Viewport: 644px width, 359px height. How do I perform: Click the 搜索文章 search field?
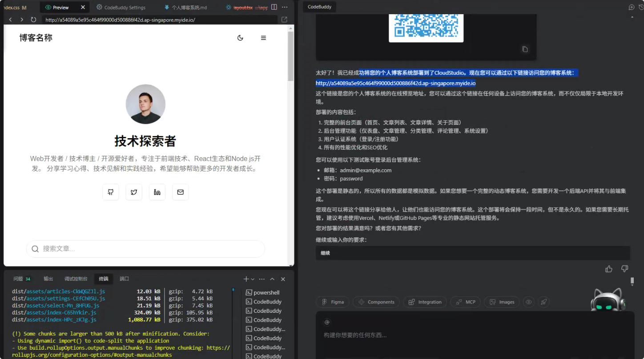(145, 249)
